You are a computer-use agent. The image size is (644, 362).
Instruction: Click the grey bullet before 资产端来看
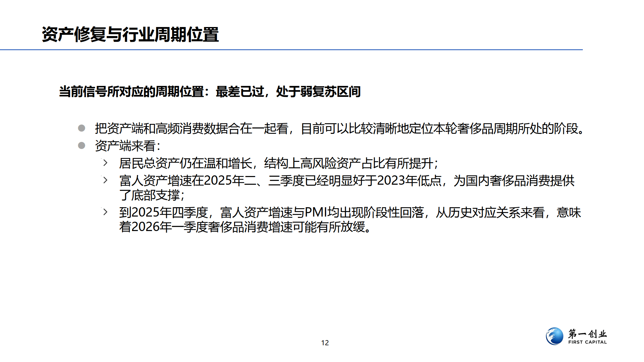pos(81,146)
